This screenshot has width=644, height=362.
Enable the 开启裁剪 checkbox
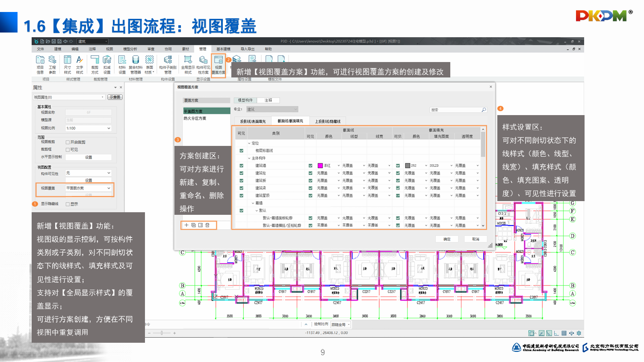[x=68, y=142]
